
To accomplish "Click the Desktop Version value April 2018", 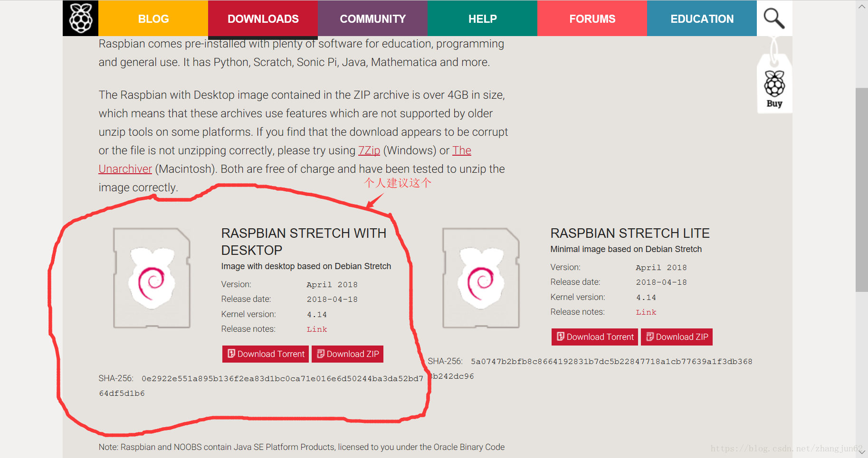I will (332, 285).
